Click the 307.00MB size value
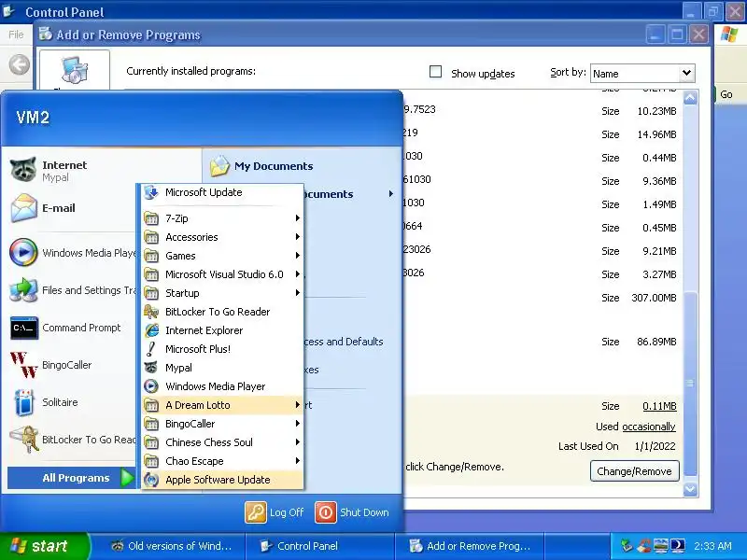The width and height of the screenshot is (747, 560). (654, 298)
